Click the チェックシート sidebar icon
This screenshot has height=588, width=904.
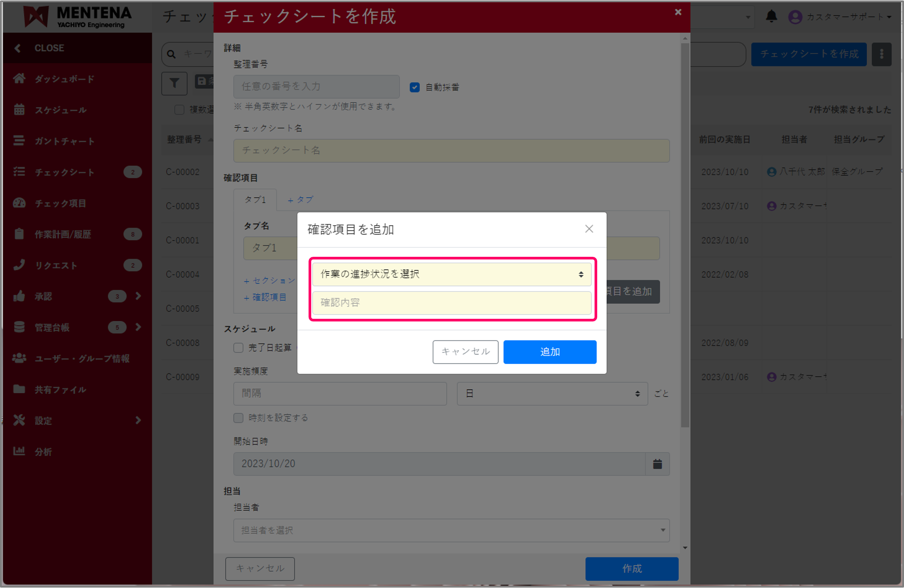[x=19, y=172]
